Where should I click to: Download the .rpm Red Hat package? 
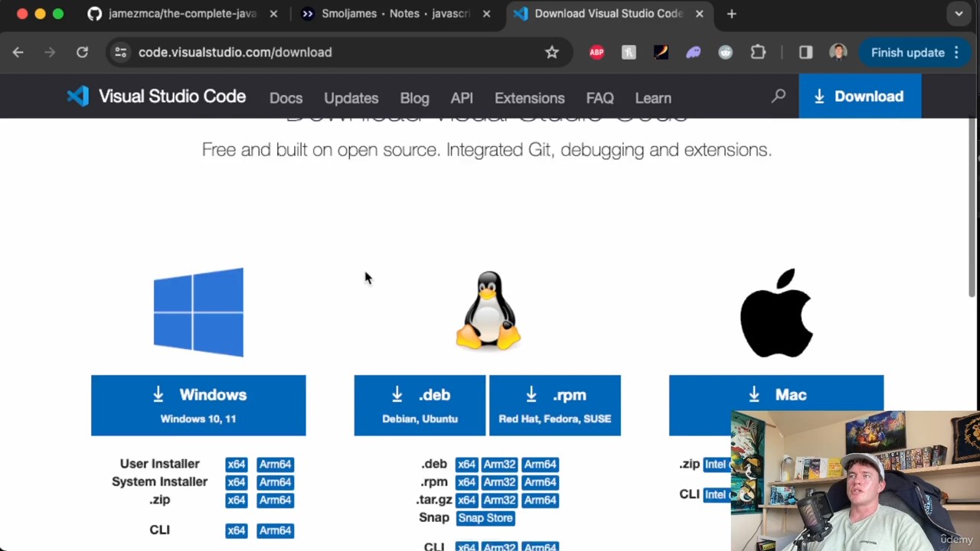[x=555, y=405]
